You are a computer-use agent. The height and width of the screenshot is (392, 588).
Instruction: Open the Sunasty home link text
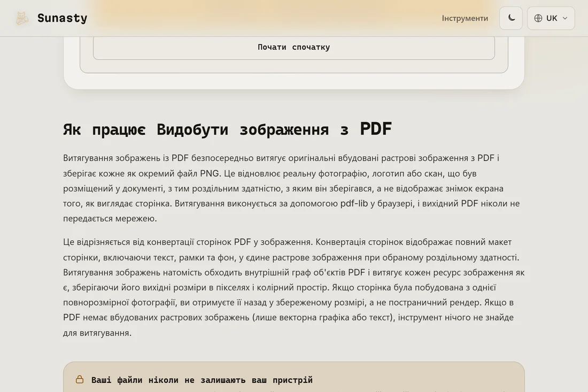click(62, 18)
